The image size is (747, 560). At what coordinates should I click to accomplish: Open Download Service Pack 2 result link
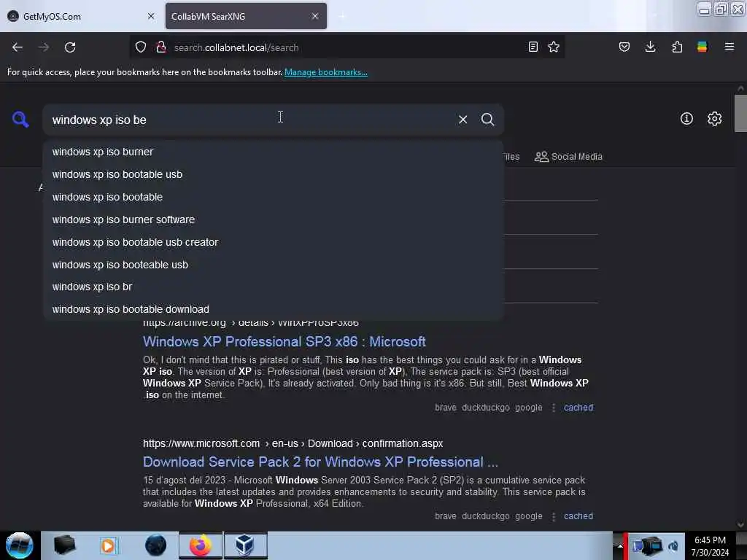(x=320, y=462)
